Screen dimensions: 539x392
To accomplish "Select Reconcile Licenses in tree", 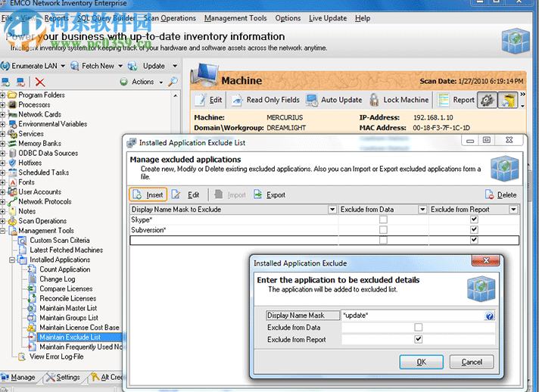I will tap(67, 298).
